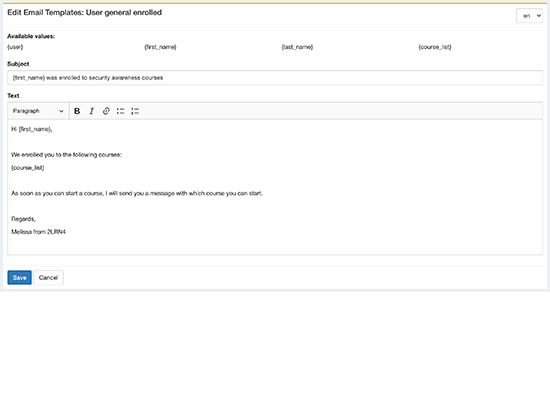The width and height of the screenshot is (550, 412).
Task: Place cursor on the 'Hi {first_name},' line
Action: (32, 129)
